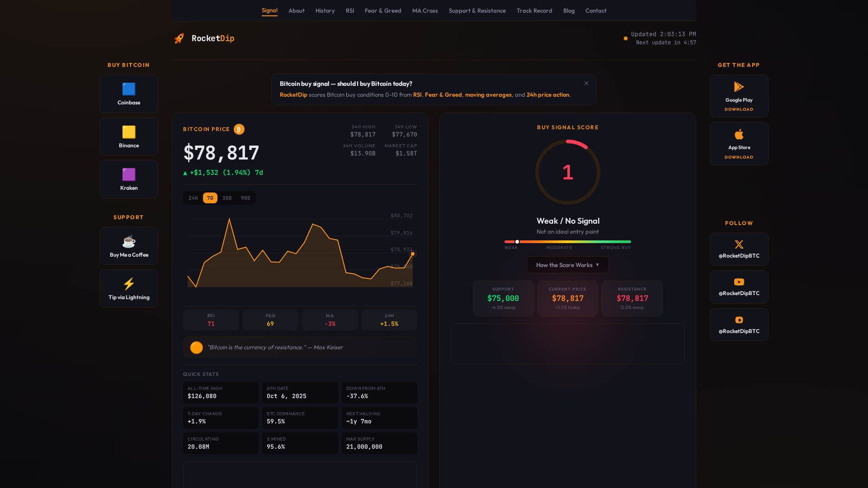The height and width of the screenshot is (488, 868).
Task: Click the Market Cap $1.58T value
Action: (406, 154)
